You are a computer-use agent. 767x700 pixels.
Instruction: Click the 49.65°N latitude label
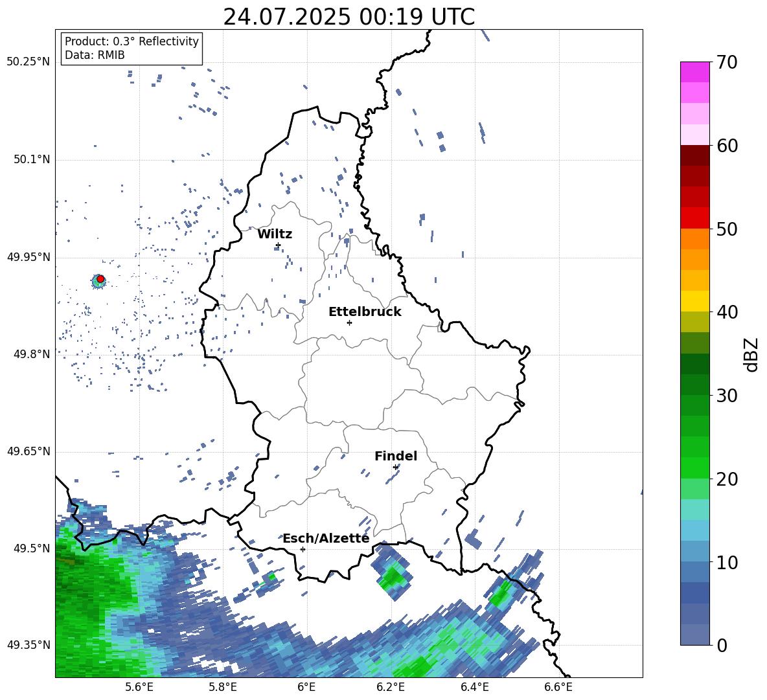[x=29, y=451]
